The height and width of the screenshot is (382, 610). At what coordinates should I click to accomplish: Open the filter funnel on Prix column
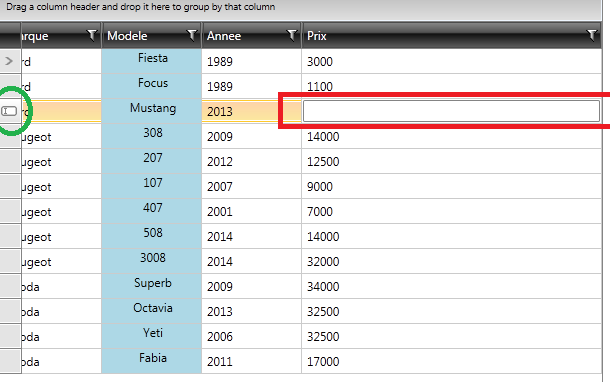tap(592, 35)
